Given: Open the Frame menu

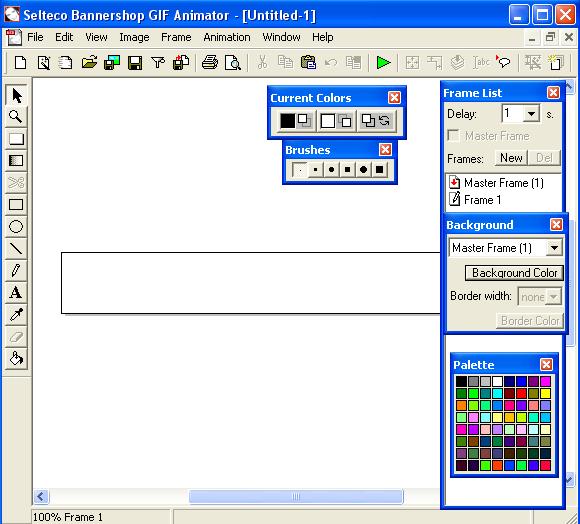Looking at the screenshot, I should [x=176, y=37].
